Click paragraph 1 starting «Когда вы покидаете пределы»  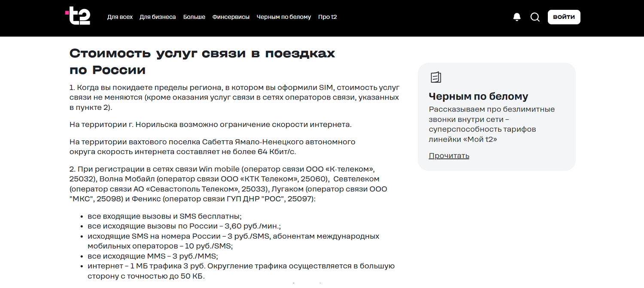(x=234, y=97)
